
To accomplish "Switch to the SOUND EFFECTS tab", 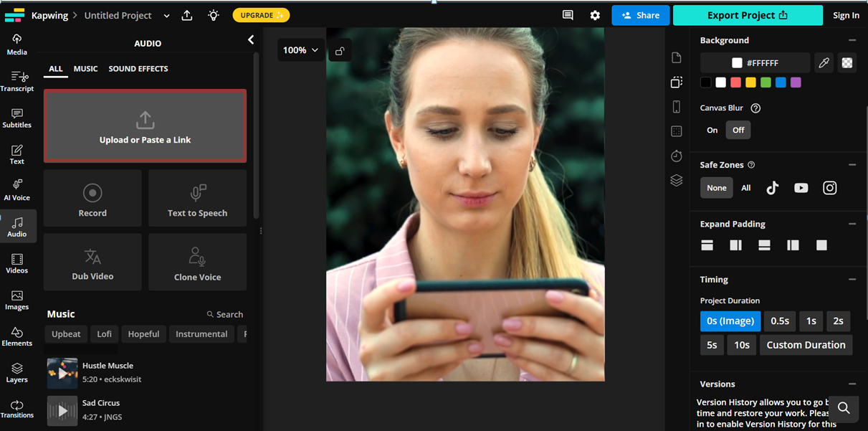I will click(138, 69).
